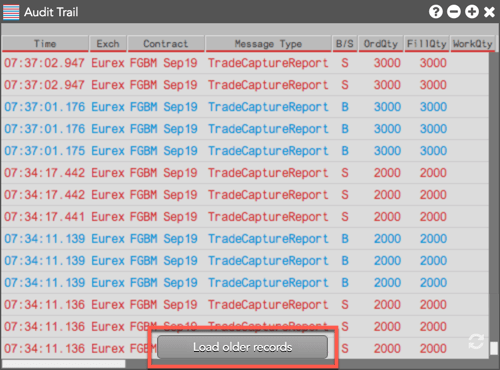Click TradeCaptureReport in 07:37:01.175 row
500x370 pixels.
click(268, 151)
